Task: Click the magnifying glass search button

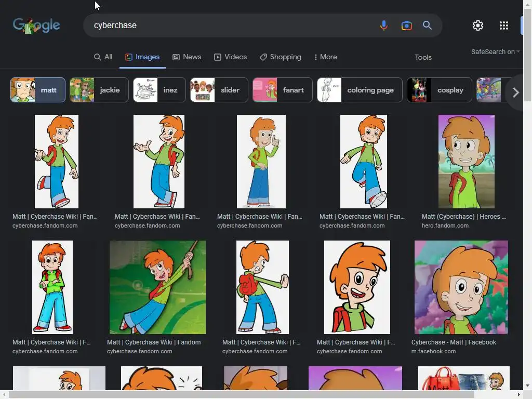Action: pos(427,25)
